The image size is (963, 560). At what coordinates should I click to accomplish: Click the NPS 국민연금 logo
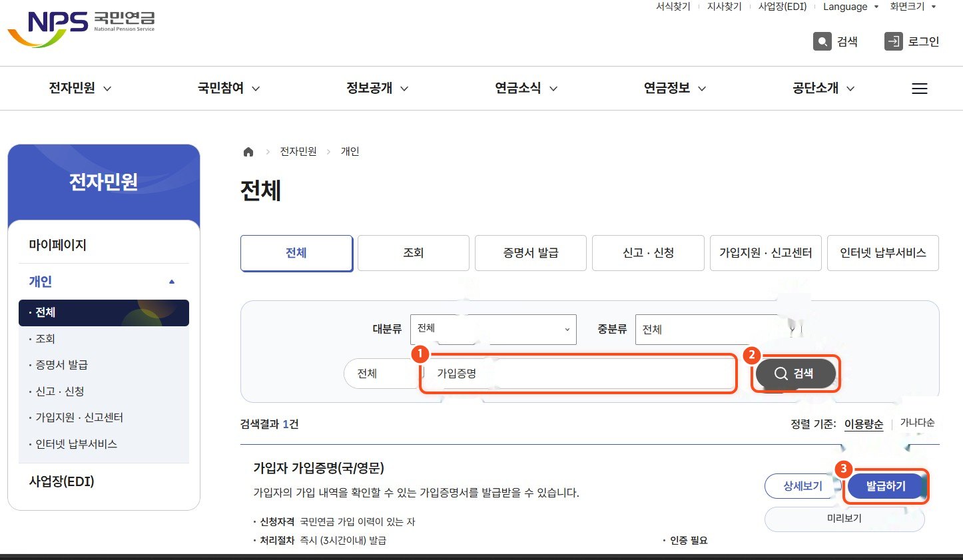coord(81,28)
